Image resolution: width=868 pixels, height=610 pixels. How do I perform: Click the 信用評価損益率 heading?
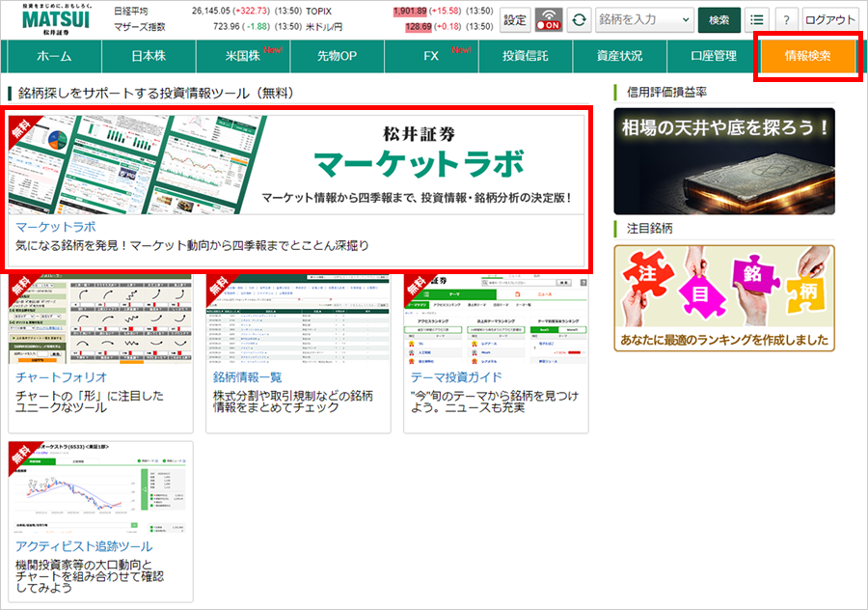tap(666, 93)
